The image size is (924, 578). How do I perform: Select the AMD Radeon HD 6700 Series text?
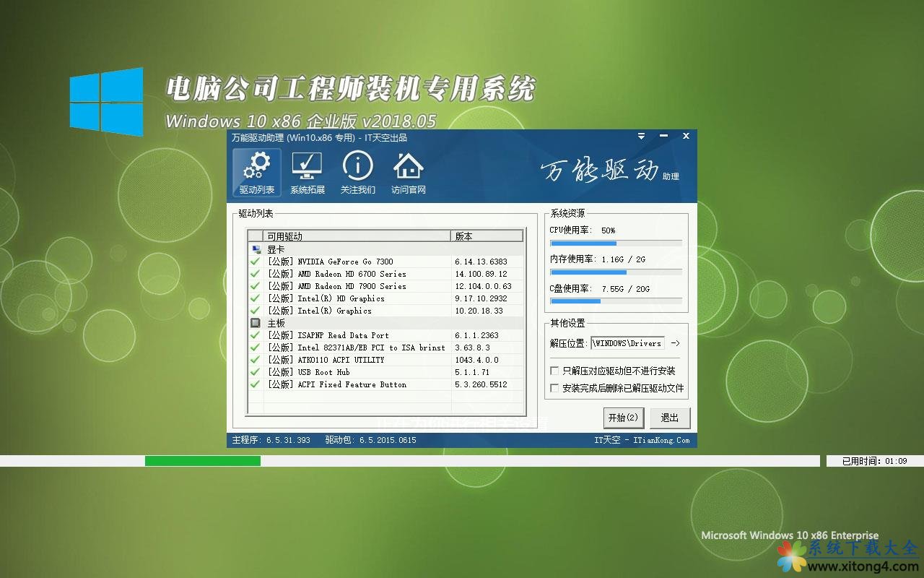(x=336, y=274)
